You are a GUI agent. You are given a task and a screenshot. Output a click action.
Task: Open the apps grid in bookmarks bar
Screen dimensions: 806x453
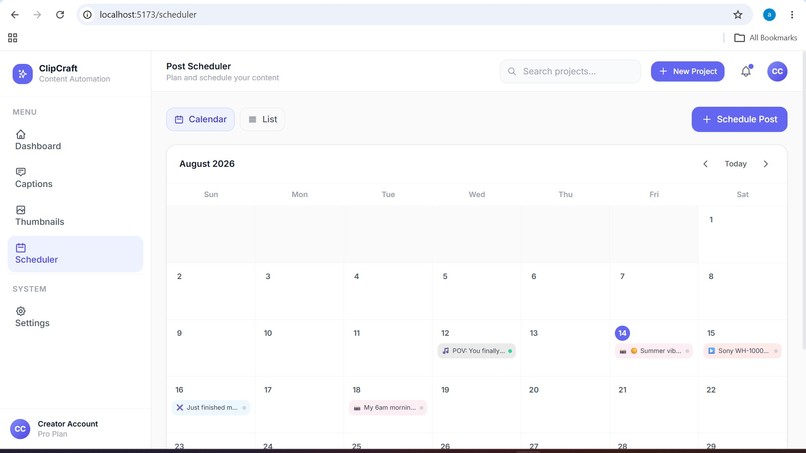point(12,38)
